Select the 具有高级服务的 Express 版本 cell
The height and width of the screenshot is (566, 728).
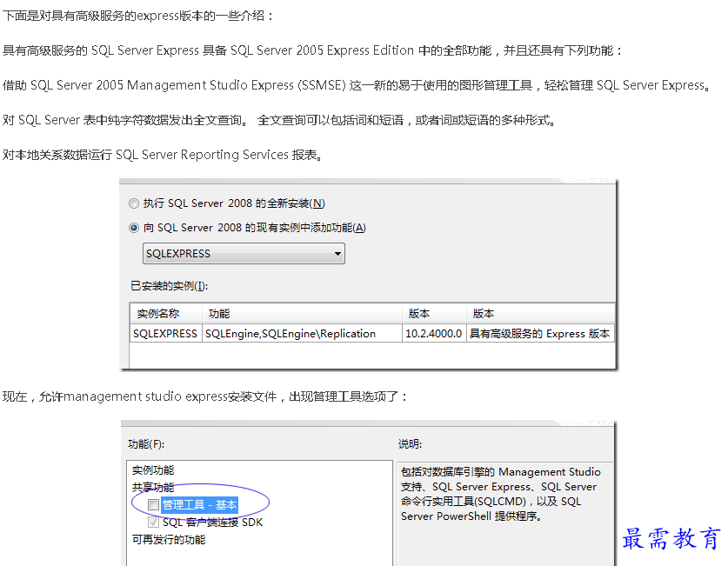tap(540, 334)
